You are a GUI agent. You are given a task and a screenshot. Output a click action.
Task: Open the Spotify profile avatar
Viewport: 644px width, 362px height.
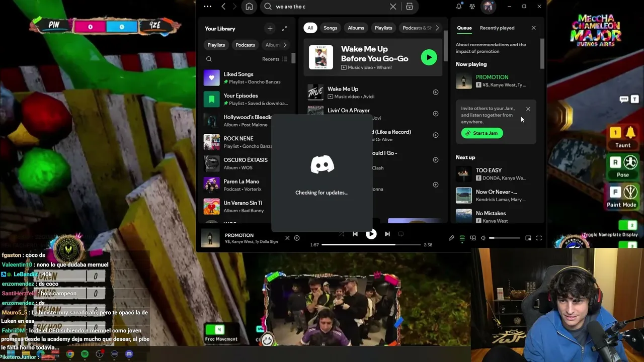coord(488,7)
